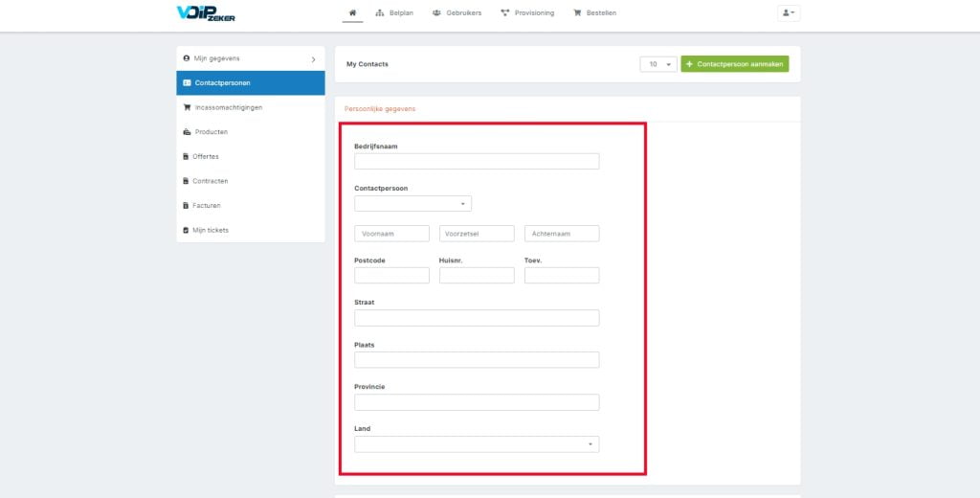The height and width of the screenshot is (498, 980).
Task: Focus the Straat input field
Action: click(x=477, y=318)
